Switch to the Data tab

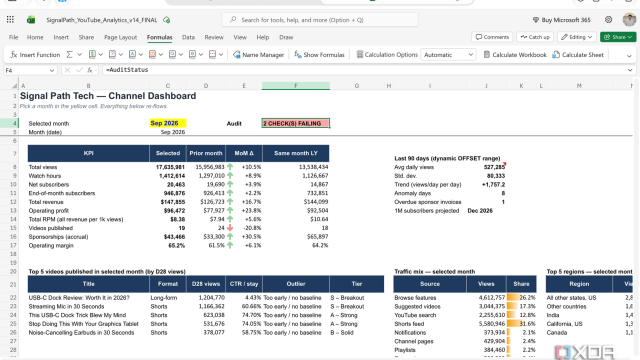click(x=188, y=37)
